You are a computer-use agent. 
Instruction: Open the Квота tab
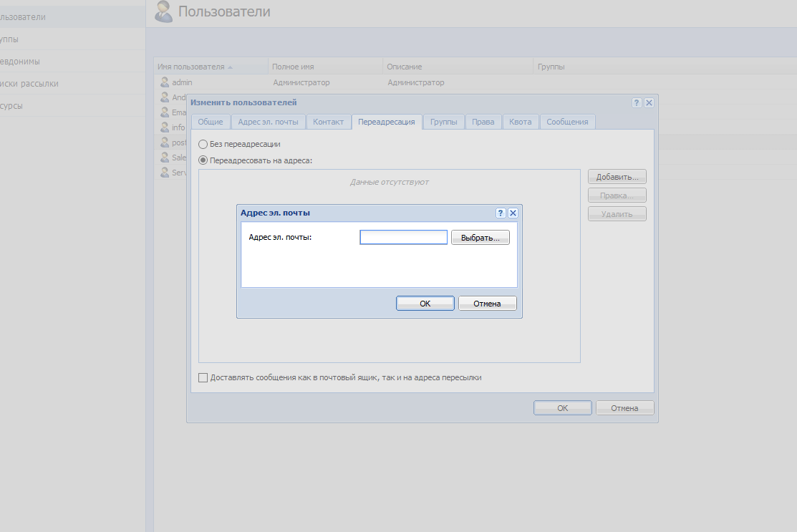click(521, 122)
